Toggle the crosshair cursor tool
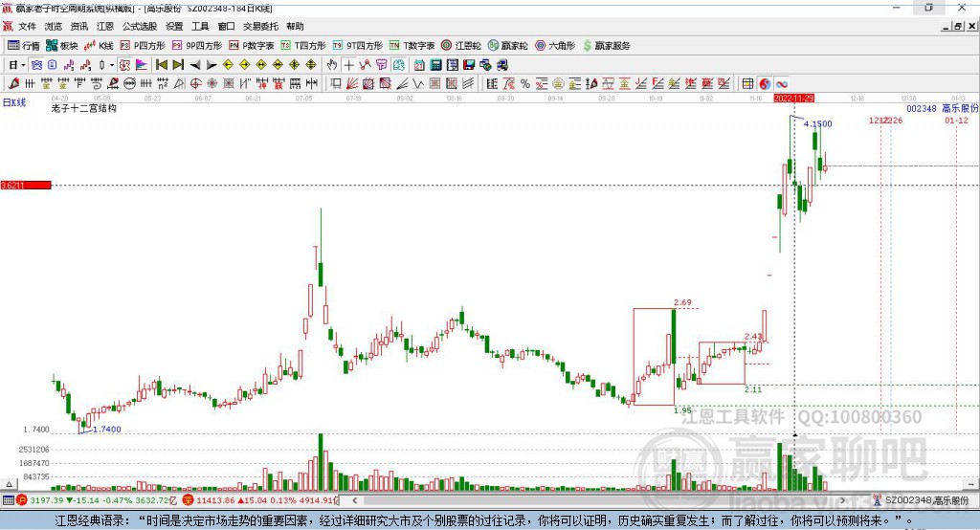This screenshot has width=980, height=530. (x=348, y=65)
